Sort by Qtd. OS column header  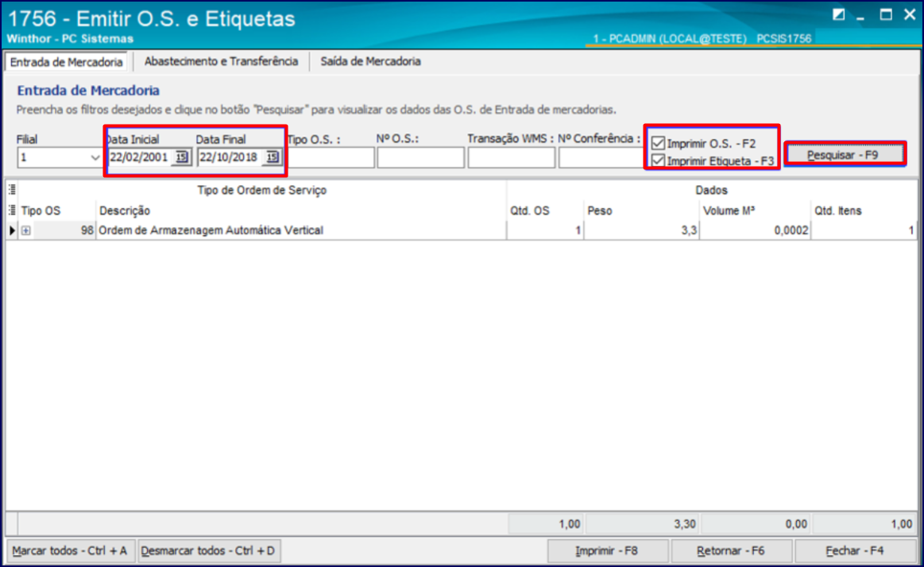pos(545,210)
